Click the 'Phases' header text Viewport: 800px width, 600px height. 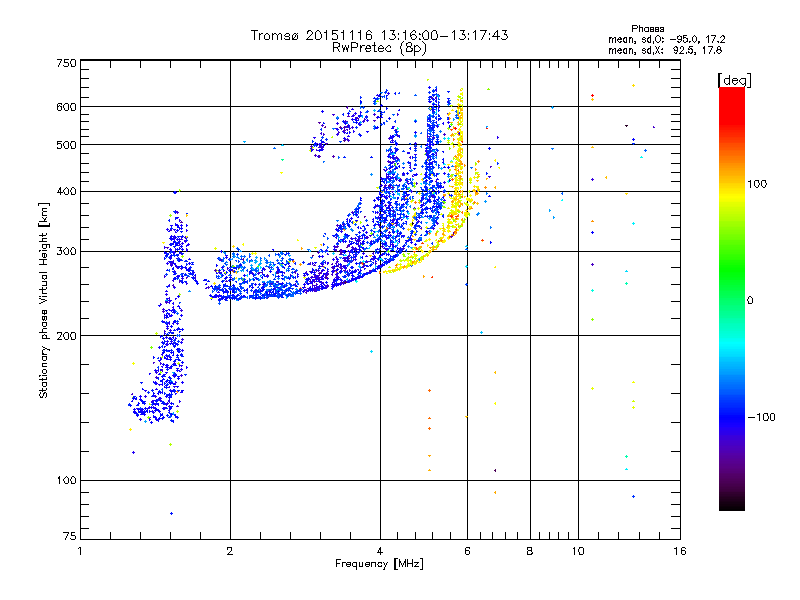647,29
